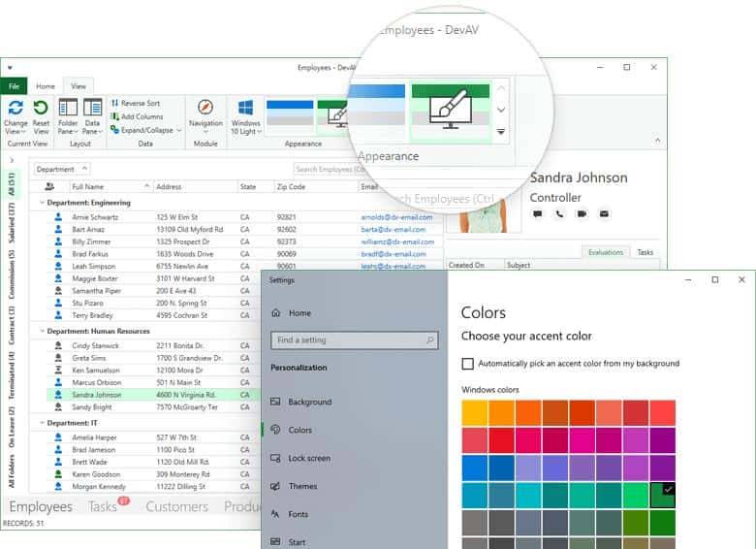The width and height of the screenshot is (756, 549).
Task: Open the Employees module at bottom
Action: point(41,506)
